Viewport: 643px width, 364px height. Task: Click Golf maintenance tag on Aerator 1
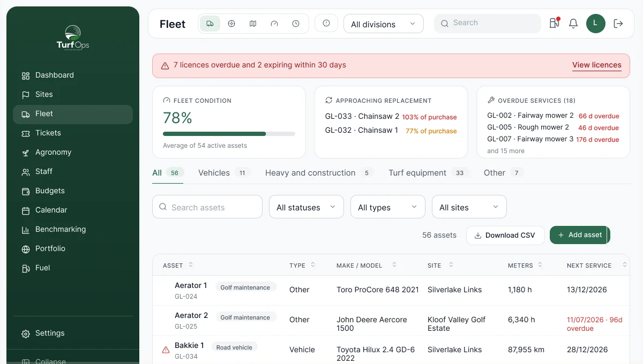tap(245, 287)
